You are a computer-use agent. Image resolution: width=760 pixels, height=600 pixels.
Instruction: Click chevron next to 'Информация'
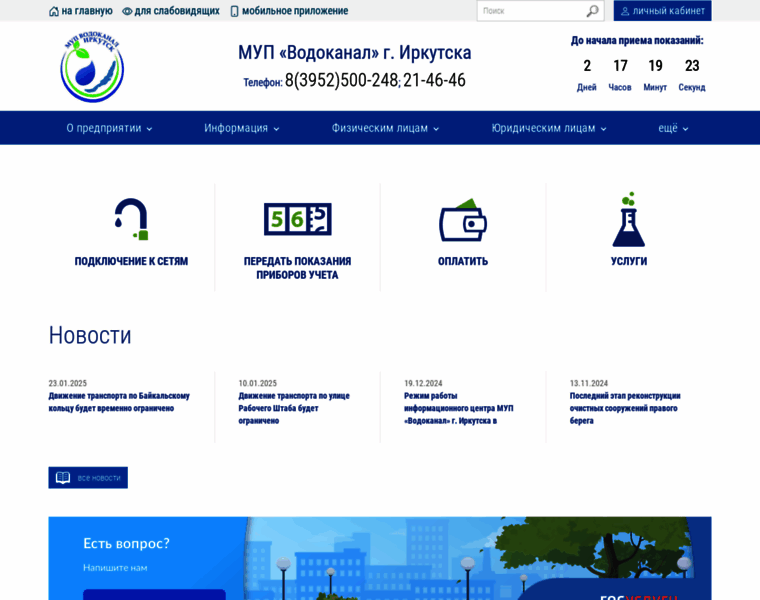click(276, 129)
